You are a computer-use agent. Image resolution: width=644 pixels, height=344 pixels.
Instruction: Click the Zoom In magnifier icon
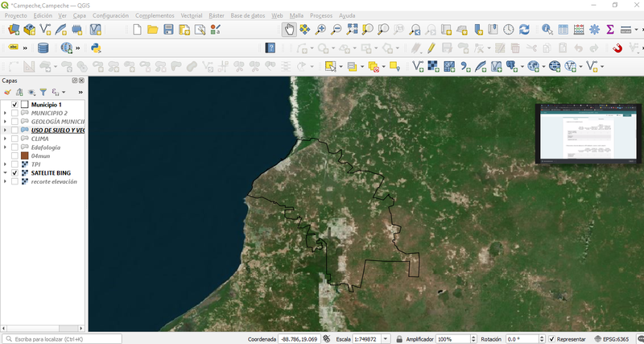pos(320,29)
